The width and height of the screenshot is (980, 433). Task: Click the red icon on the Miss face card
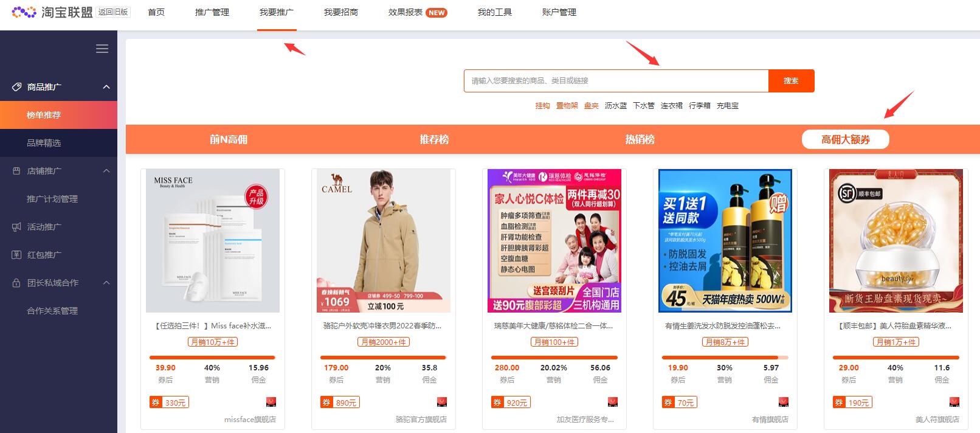(271, 402)
